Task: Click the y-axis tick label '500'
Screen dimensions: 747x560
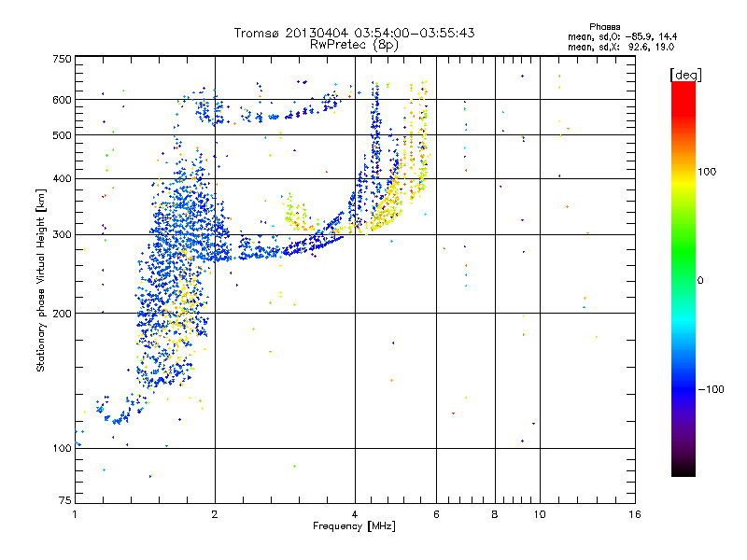Action: [x=63, y=135]
